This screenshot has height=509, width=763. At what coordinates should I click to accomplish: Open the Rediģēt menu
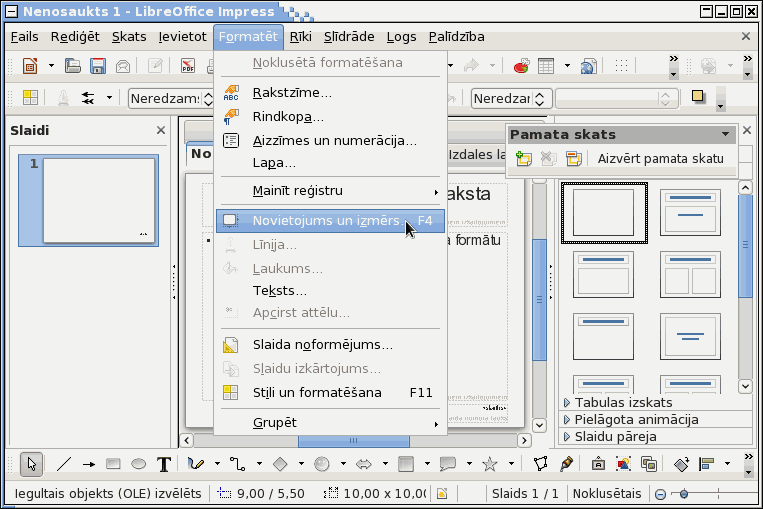[75, 37]
